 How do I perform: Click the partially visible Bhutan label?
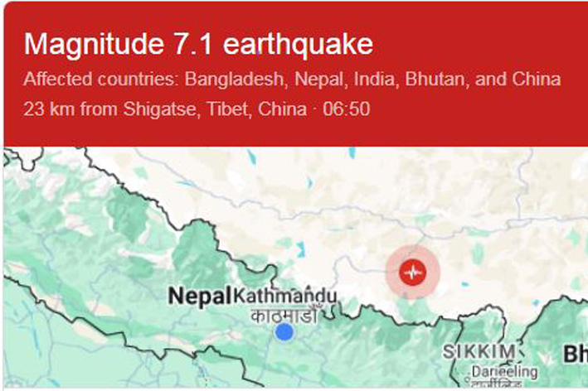[x=575, y=355]
